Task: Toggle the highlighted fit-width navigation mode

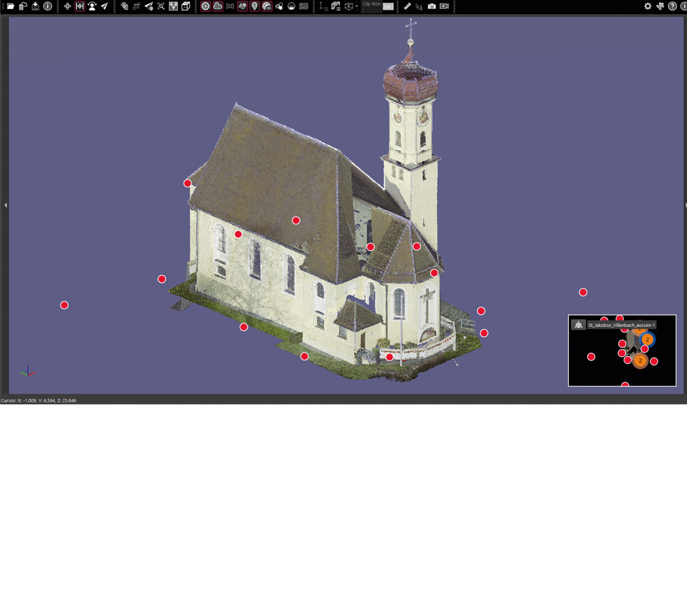Action: 80,6
